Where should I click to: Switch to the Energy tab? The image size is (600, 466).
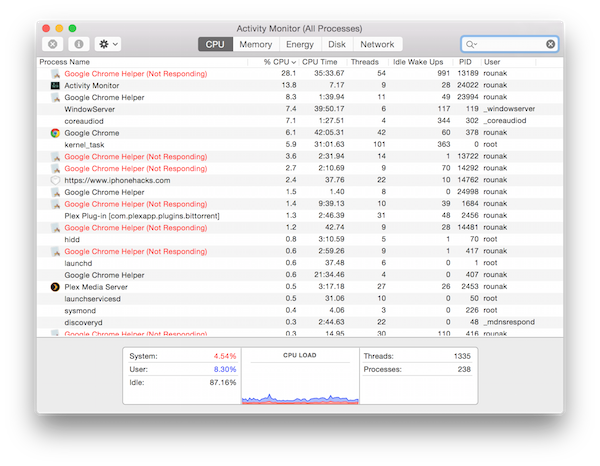(x=299, y=45)
